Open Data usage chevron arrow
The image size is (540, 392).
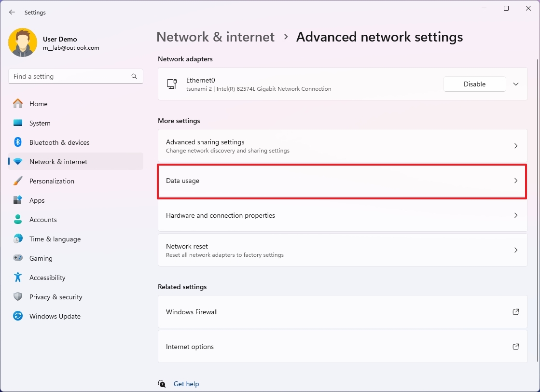(x=515, y=181)
